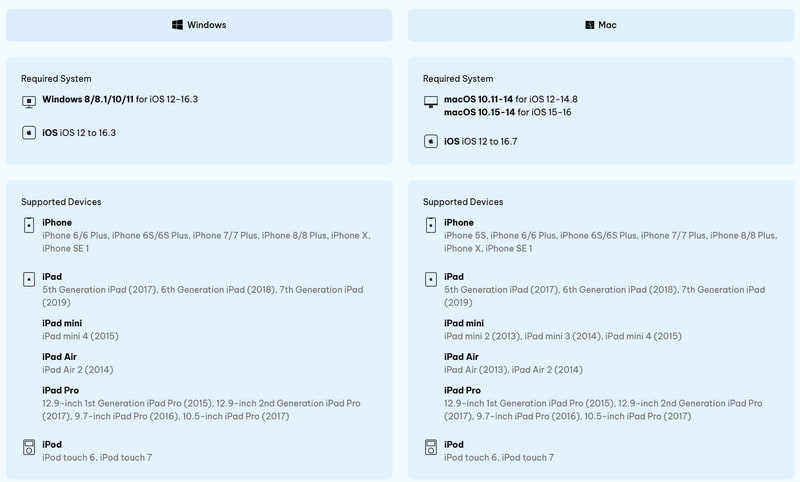This screenshot has width=800, height=482.
Task: Click the monitor icon beside Windows 8/8.1/10/11
Action: click(29, 102)
